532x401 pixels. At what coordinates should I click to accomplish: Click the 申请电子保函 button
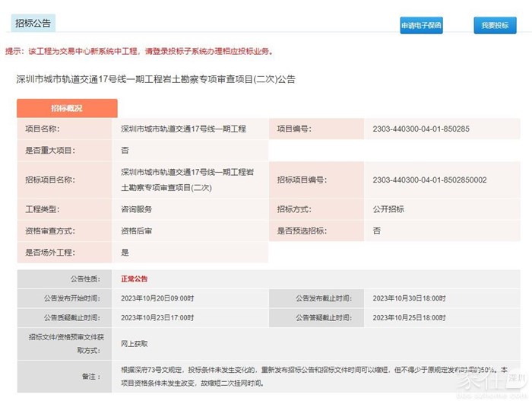(x=421, y=26)
